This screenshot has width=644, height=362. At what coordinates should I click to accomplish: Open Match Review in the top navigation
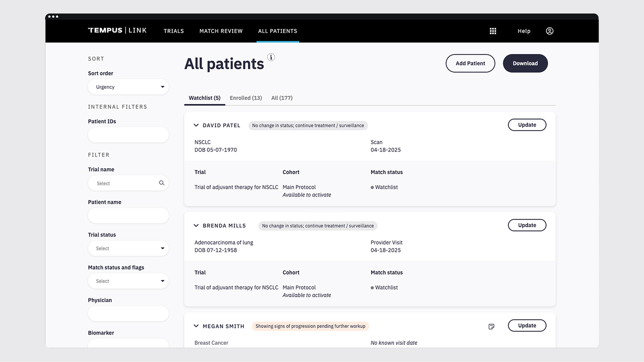tap(221, 31)
